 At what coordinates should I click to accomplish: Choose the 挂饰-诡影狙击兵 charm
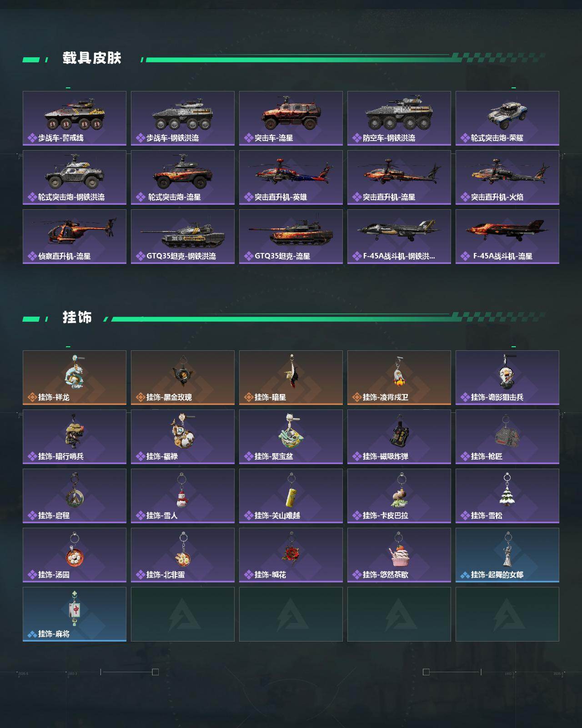tap(507, 378)
